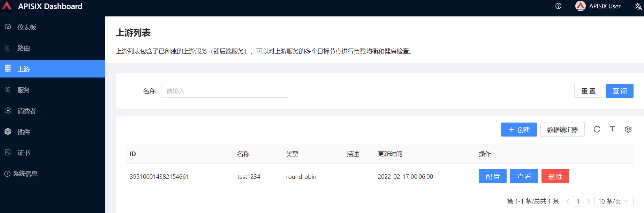Click the 路由 sidebar icon

click(x=8, y=48)
